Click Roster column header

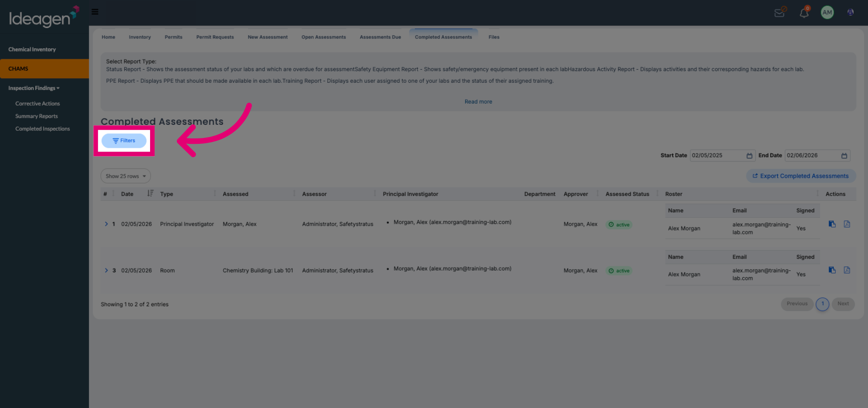(x=674, y=194)
